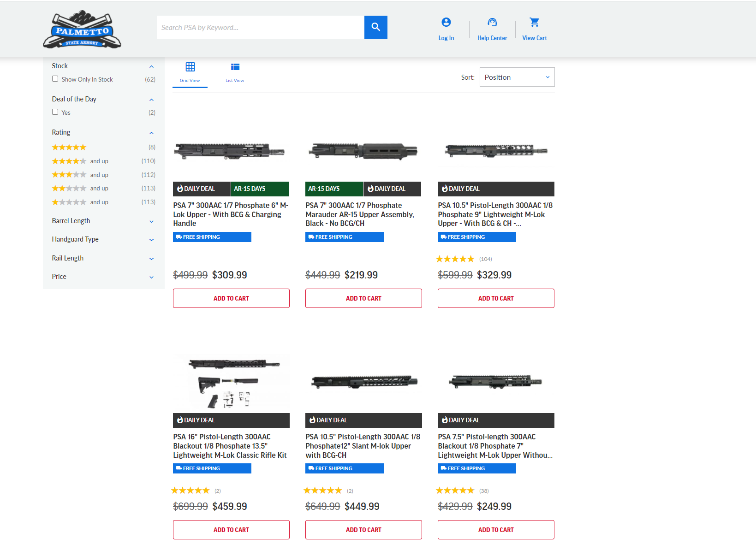View PSA 10.5" Slant M-lok upper image

tap(364, 382)
